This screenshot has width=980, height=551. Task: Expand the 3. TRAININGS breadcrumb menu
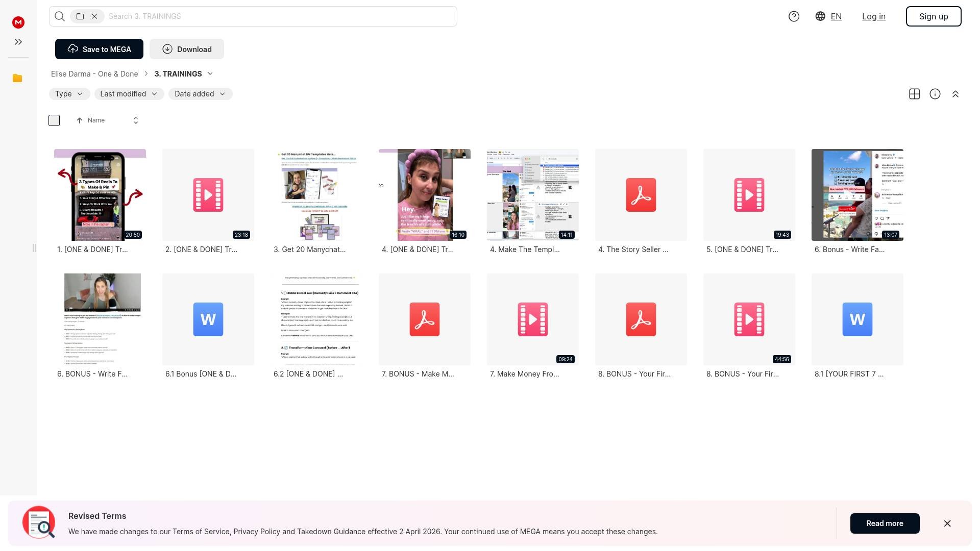pyautogui.click(x=210, y=74)
